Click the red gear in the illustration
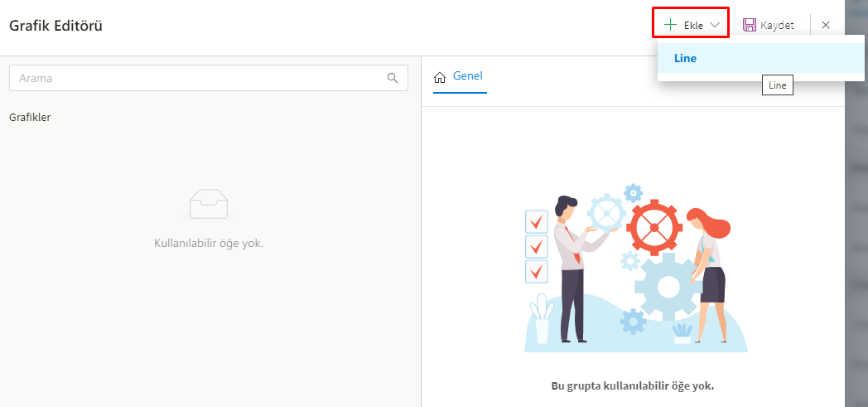This screenshot has height=407, width=868. pos(653,228)
